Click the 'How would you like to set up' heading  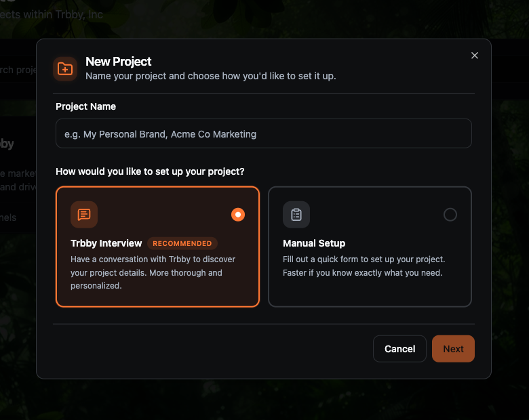coord(150,171)
